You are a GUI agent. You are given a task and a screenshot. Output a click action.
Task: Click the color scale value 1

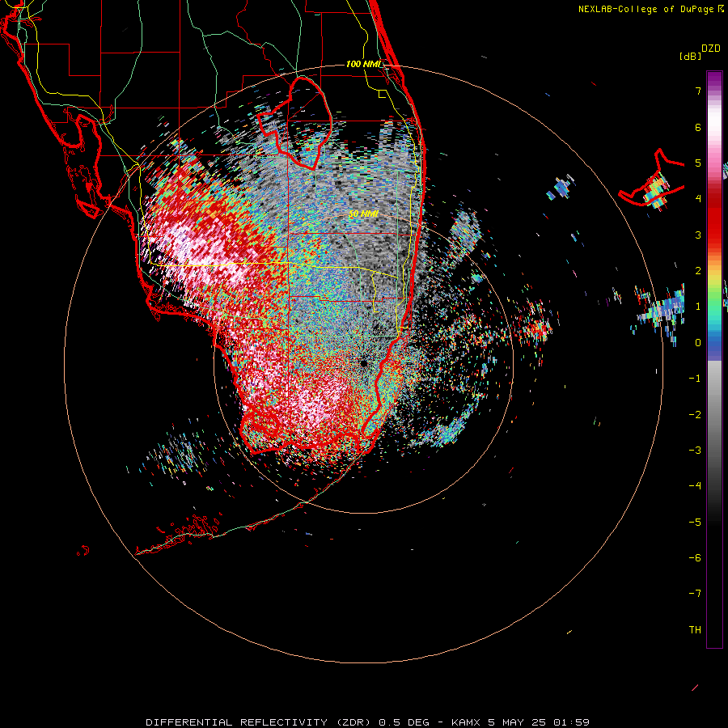click(698, 307)
